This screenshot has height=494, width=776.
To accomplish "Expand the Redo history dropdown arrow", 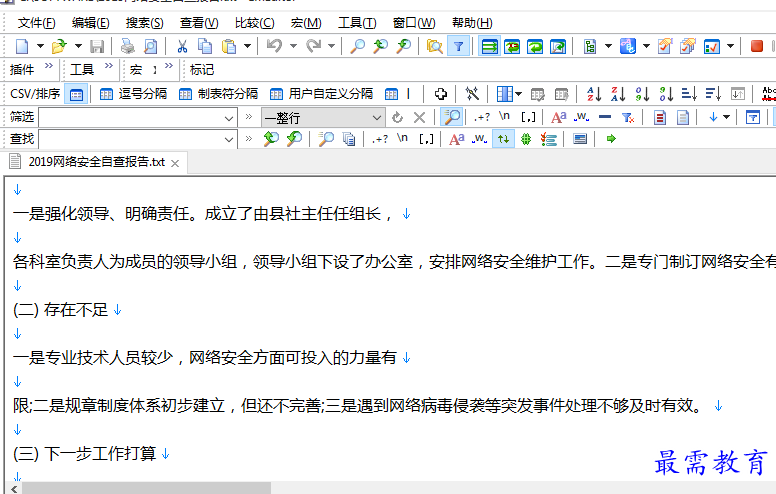I will click(331, 47).
